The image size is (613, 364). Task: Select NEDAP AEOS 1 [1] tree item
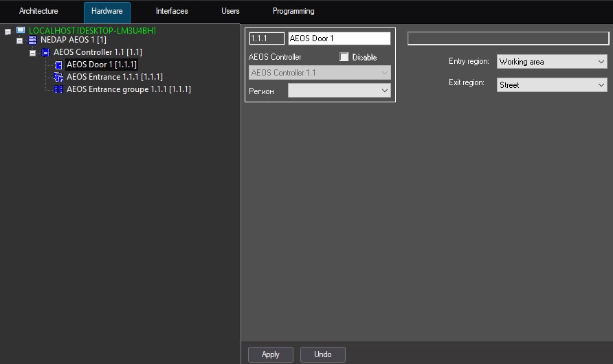74,40
